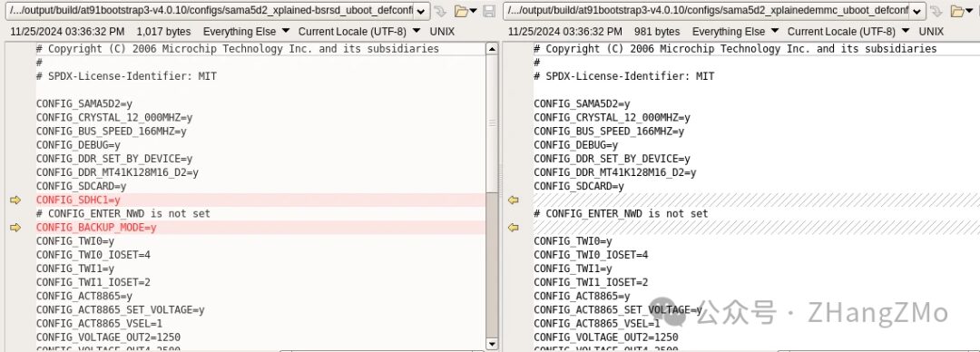Select CONFIG_BACKUP_MODE=y line in left pane

[x=96, y=228]
